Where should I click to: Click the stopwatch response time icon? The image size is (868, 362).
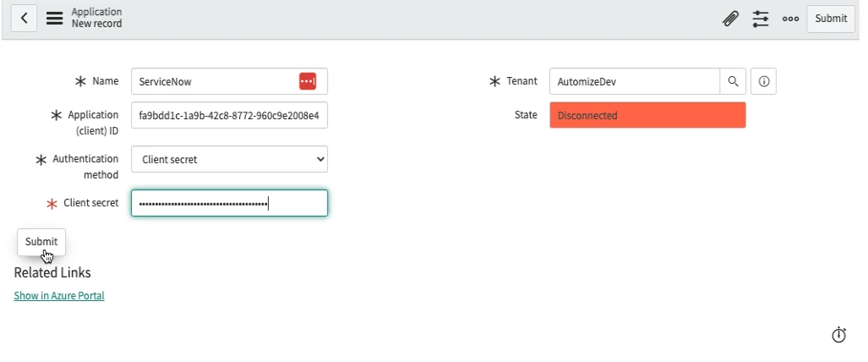[x=838, y=334]
